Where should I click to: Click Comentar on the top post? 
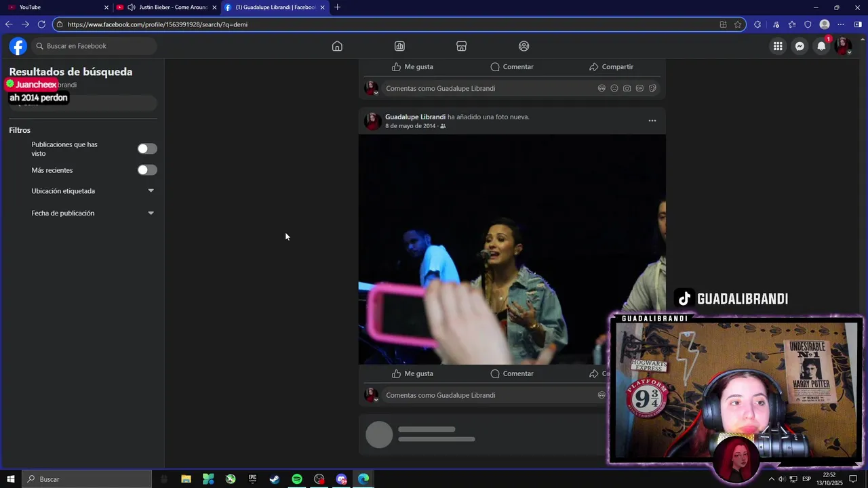coord(512,66)
